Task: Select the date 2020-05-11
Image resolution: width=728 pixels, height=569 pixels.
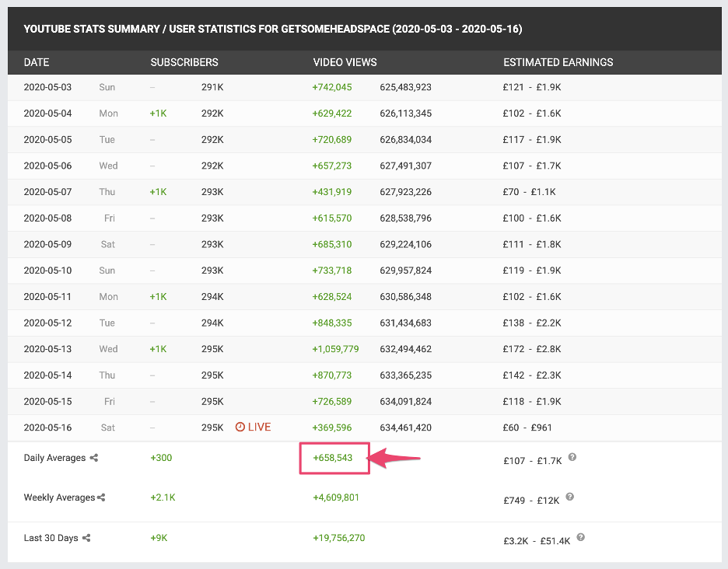Action: (x=47, y=297)
